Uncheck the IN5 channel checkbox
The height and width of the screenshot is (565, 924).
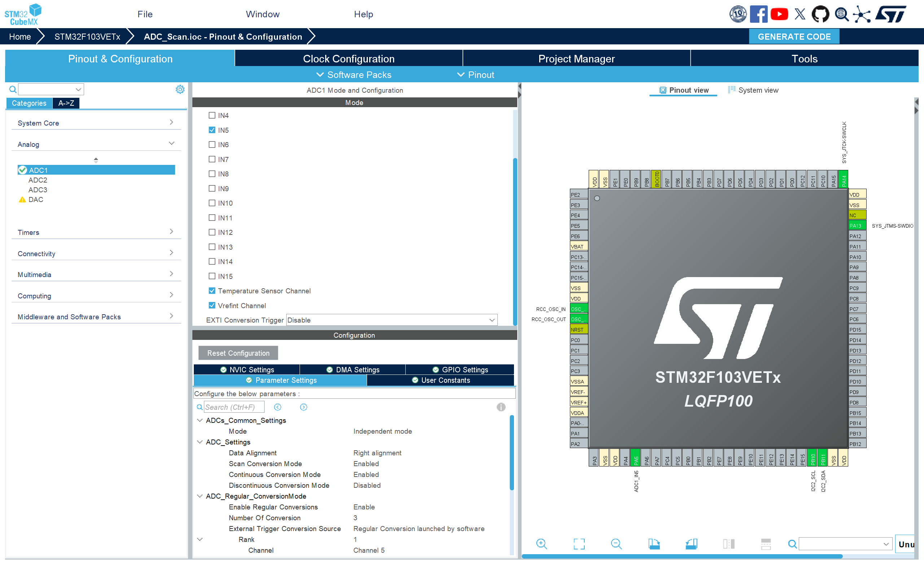tap(212, 130)
